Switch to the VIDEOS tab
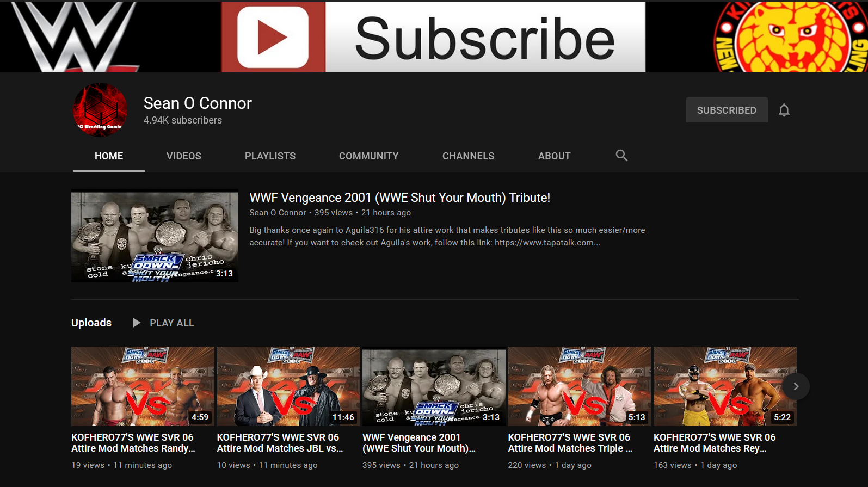Viewport: 868px width, 487px height. point(183,156)
